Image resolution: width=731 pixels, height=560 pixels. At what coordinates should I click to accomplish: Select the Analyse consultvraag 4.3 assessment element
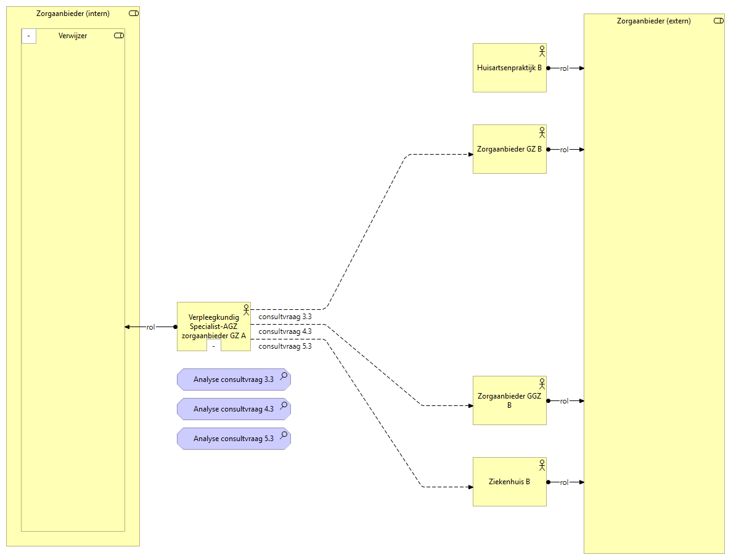[x=233, y=409]
